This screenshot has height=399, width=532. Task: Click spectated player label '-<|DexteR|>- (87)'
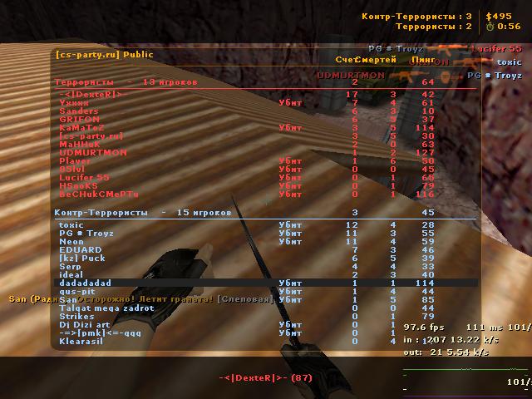pyautogui.click(x=266, y=378)
